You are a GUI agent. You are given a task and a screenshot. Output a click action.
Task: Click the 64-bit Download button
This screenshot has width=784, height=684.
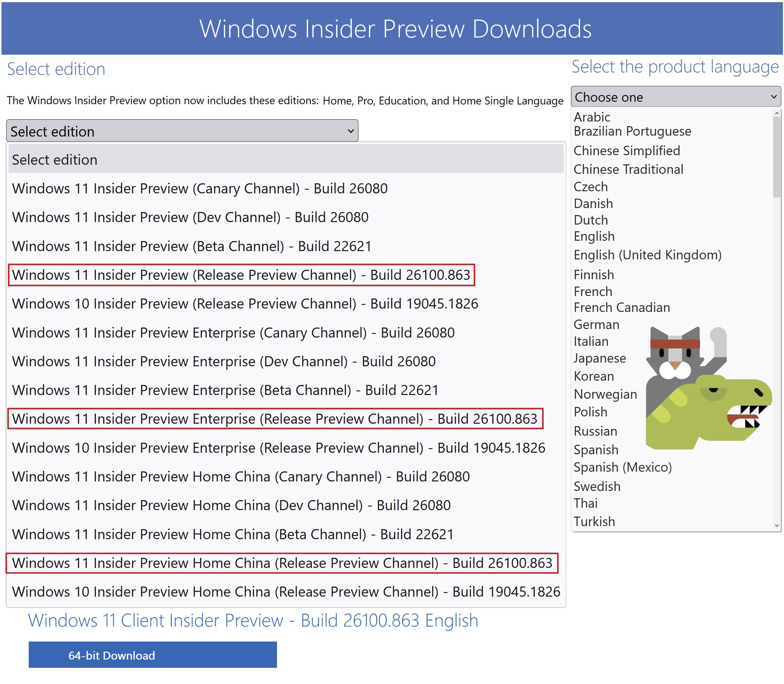click(152, 655)
